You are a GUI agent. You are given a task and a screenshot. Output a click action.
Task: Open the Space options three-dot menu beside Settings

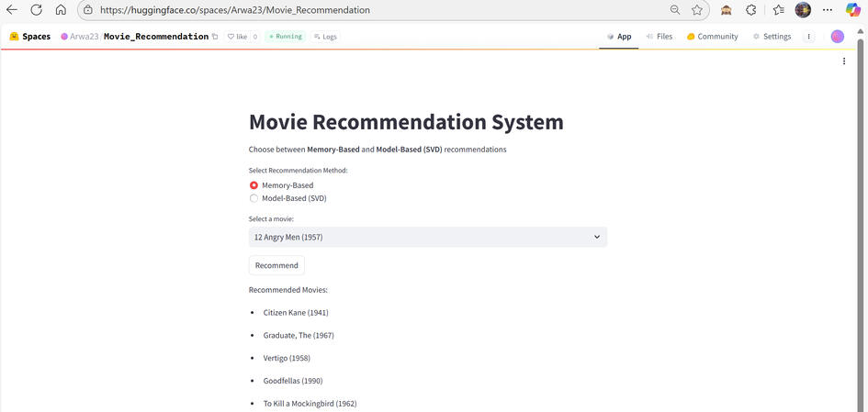tap(808, 37)
